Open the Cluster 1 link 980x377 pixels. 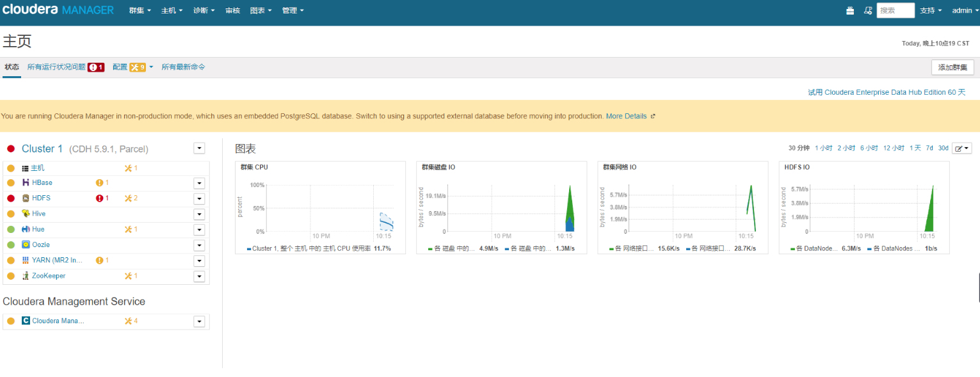click(42, 148)
